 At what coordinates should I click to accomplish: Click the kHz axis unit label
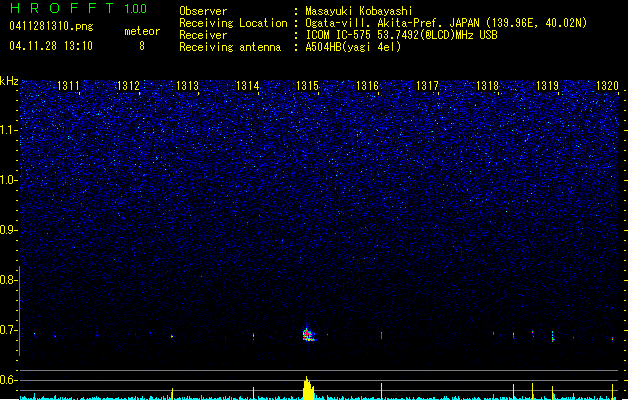coord(9,81)
